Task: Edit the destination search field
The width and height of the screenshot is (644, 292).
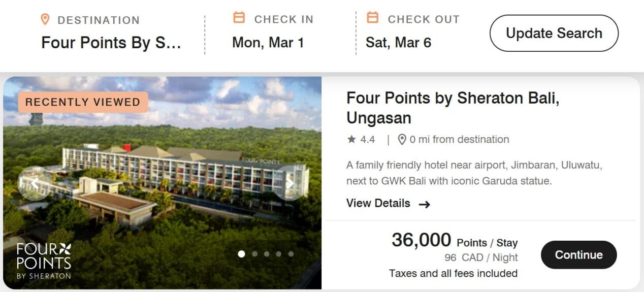Action: point(111,42)
